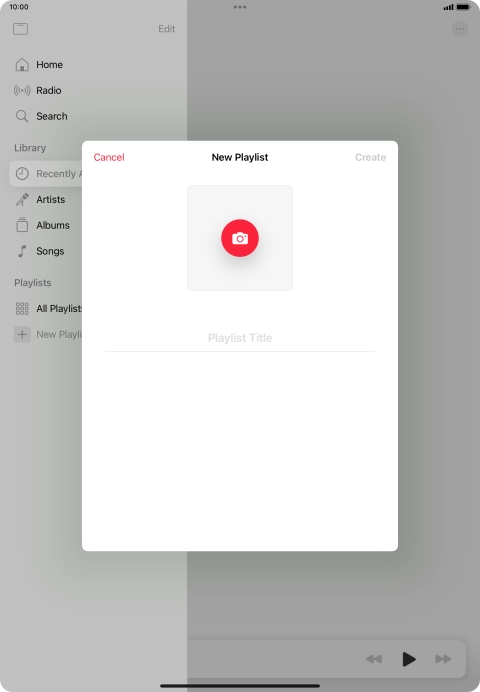This screenshot has height=692, width=480.
Task: Click Edit in the sidebar header
Action: pyautogui.click(x=166, y=29)
